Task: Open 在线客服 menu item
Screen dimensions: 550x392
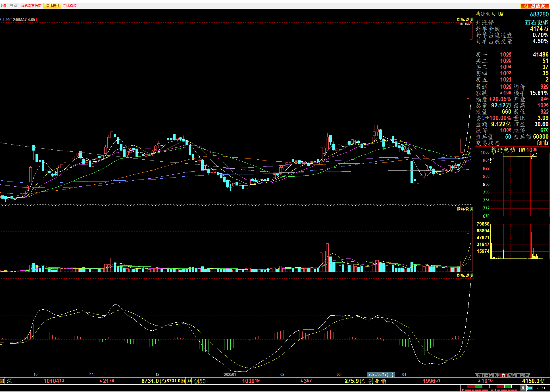Action: click(70, 6)
